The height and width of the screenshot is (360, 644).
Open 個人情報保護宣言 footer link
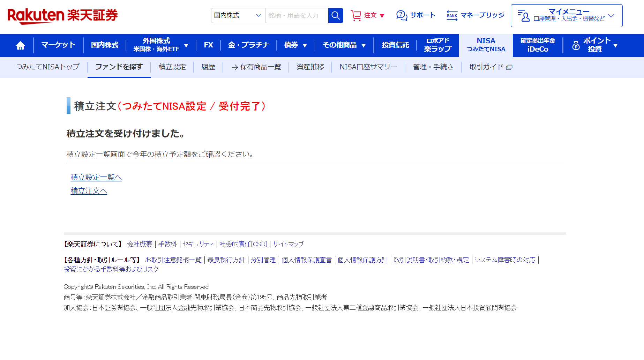pos(307,260)
